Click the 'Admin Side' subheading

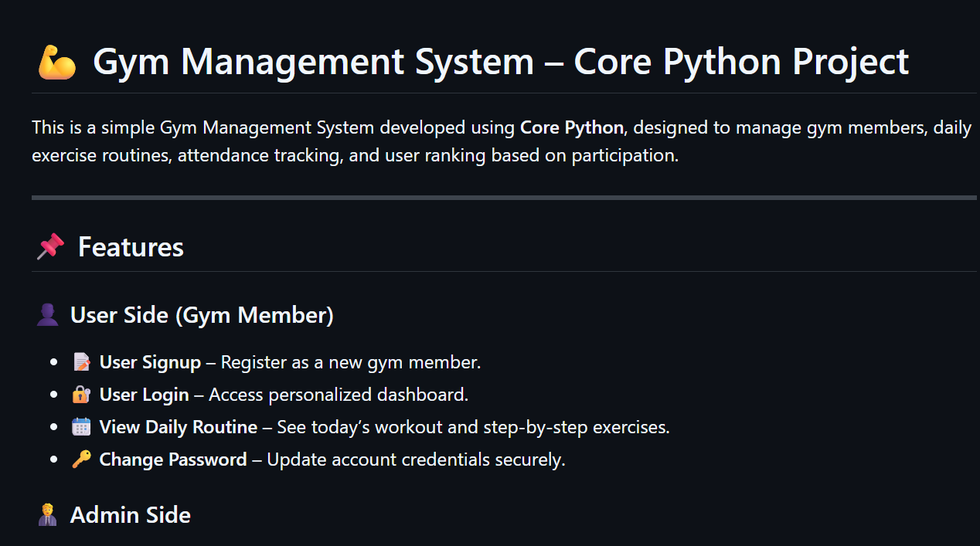click(131, 515)
